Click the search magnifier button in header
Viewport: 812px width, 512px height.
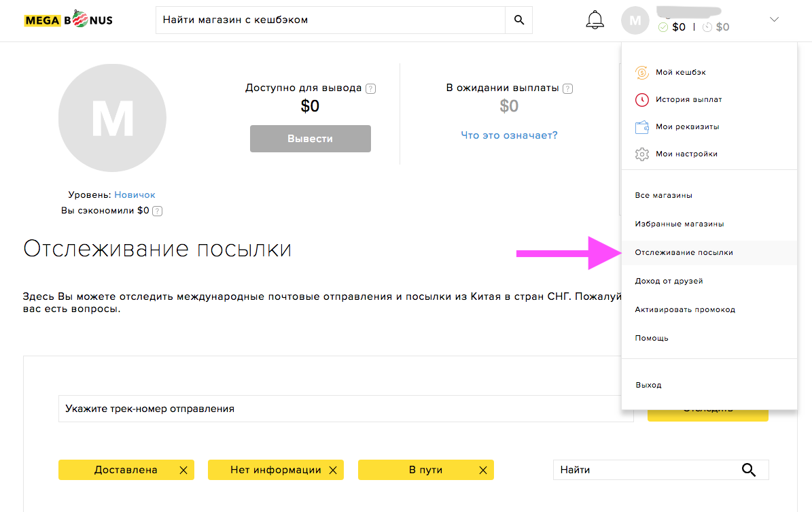point(519,20)
